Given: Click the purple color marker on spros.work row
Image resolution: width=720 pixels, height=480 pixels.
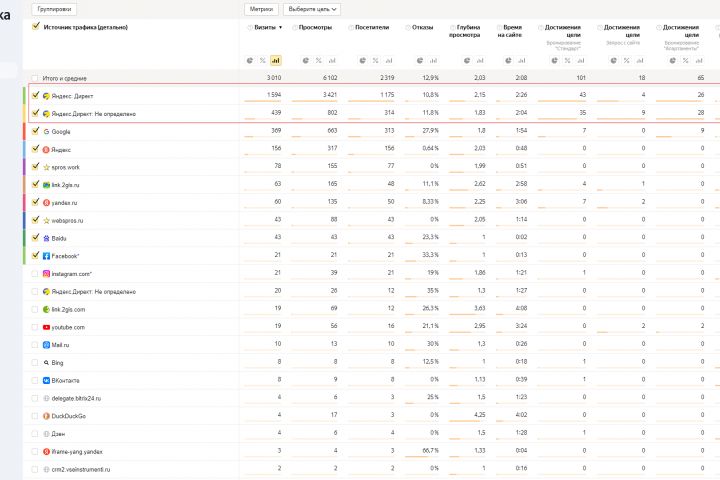Looking at the screenshot, I should coord(23,167).
